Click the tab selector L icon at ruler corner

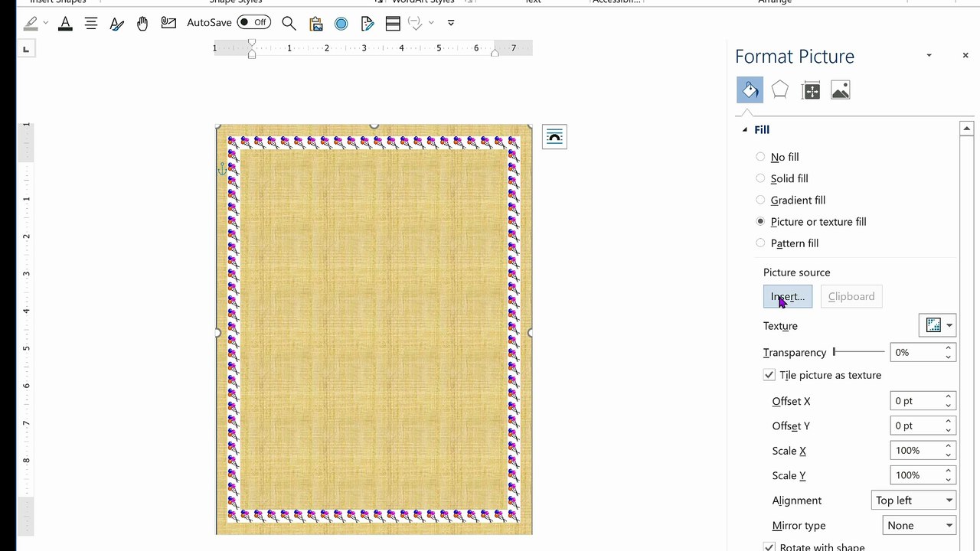click(26, 50)
